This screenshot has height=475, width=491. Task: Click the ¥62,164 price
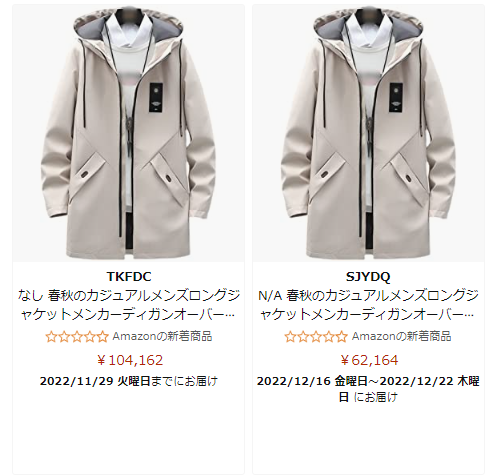coord(369,360)
